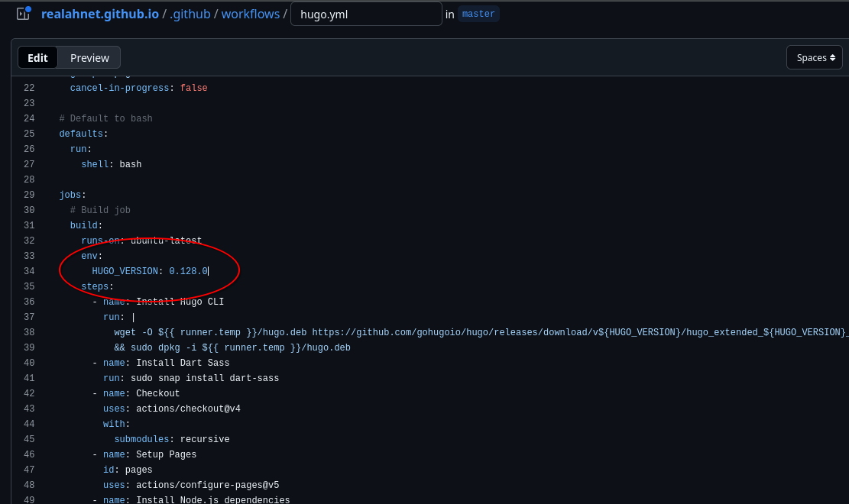Click the file tree panel icon with blue dot
Screen dimensions: 849x504
point(22,13)
